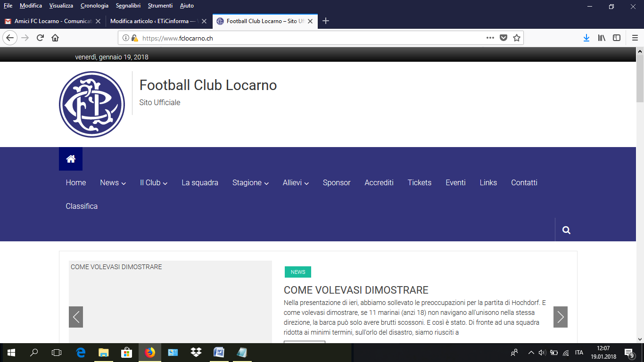Expand the Stagione dropdown menu

pyautogui.click(x=250, y=182)
